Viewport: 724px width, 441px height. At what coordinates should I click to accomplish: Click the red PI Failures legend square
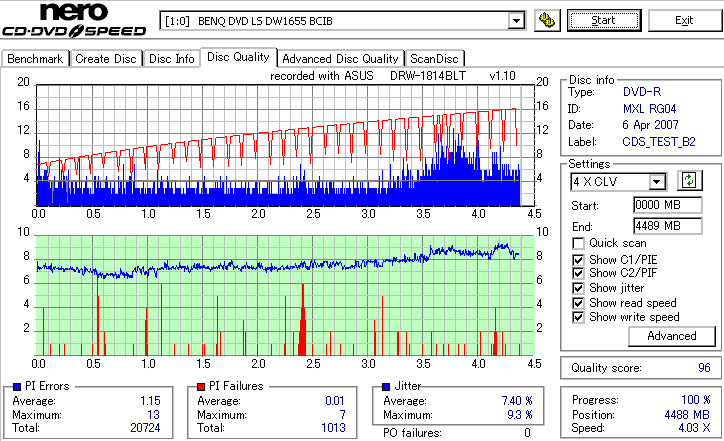pos(201,387)
